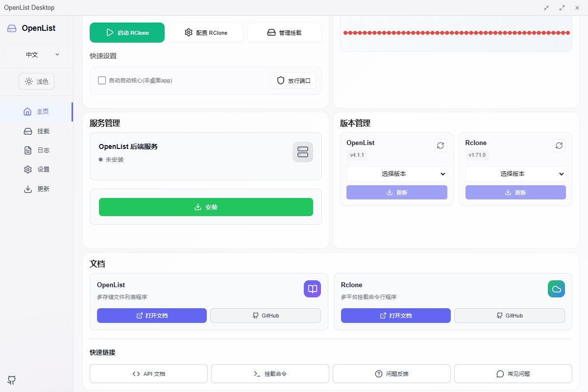Screen dimensions: 588x392
Task: Click the drive icon on 管理挂载
Action: (x=271, y=32)
